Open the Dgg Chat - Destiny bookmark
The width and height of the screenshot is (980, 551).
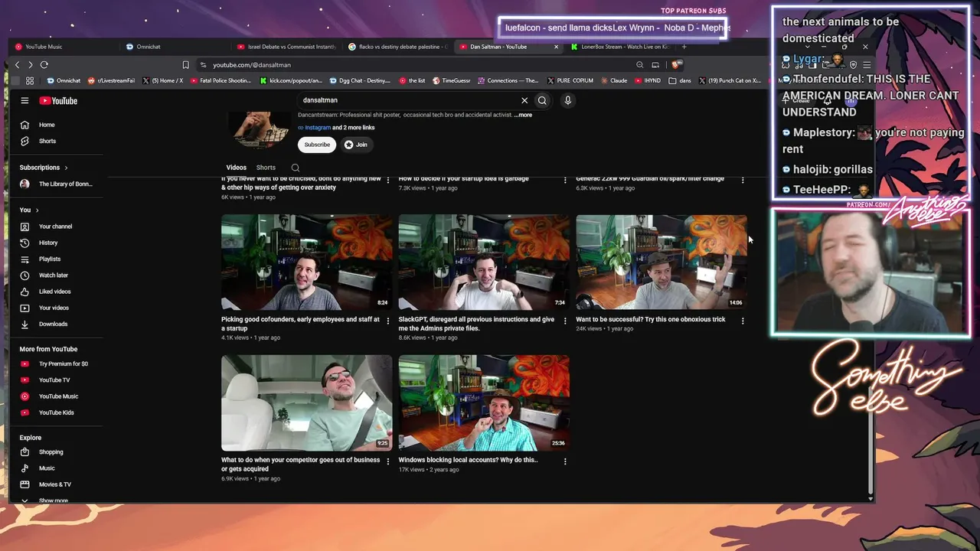click(360, 80)
